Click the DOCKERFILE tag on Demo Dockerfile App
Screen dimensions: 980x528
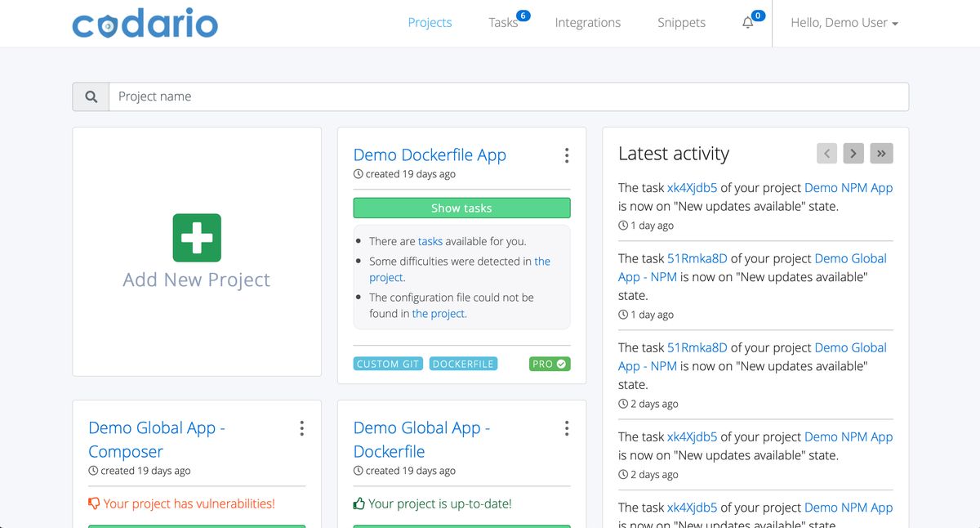pyautogui.click(x=463, y=364)
